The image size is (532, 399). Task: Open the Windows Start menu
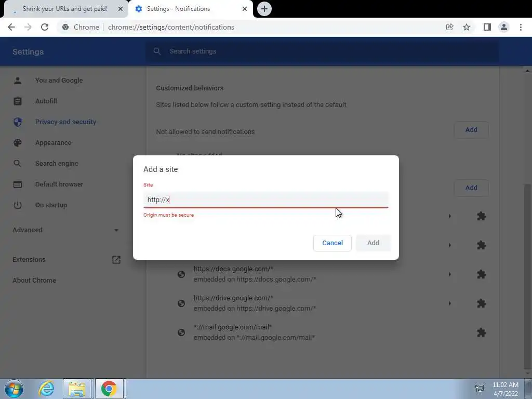[x=14, y=389]
